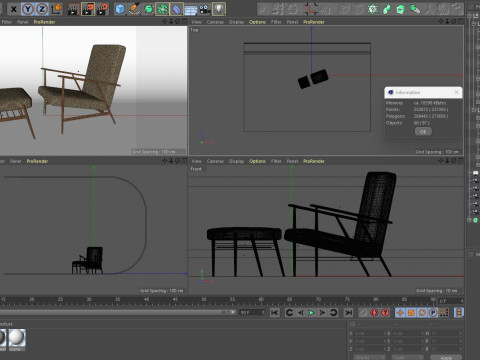Click Top viewport move-view icon
This screenshot has width=480, height=360.
click(441, 22)
